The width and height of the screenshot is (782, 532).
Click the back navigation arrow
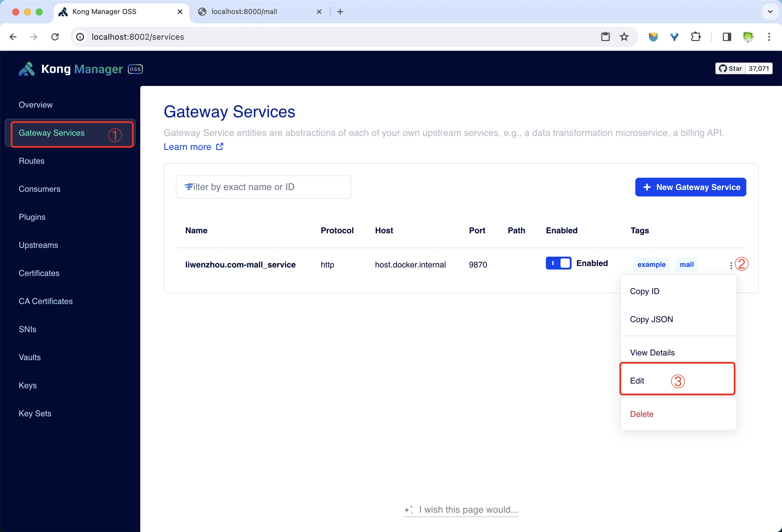pos(13,37)
